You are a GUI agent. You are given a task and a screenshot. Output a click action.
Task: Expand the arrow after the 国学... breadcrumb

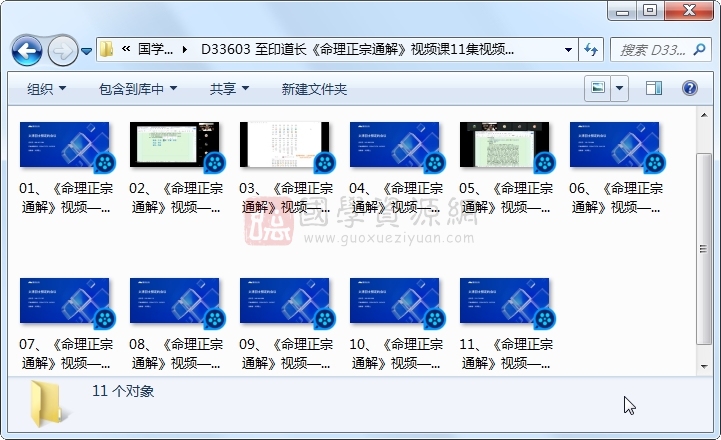tap(184, 49)
